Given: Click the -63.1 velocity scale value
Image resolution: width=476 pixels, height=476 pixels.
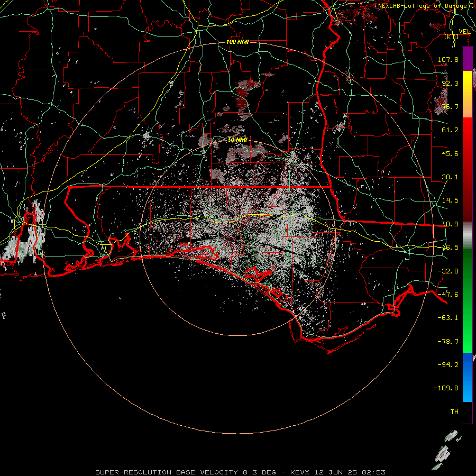Looking at the screenshot, I should [448, 318].
